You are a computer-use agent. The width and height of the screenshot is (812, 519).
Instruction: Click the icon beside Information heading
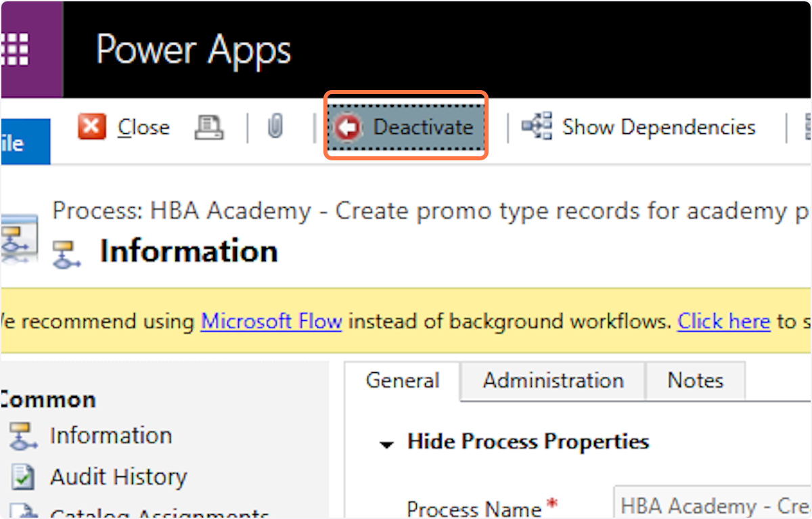pyautogui.click(x=67, y=254)
